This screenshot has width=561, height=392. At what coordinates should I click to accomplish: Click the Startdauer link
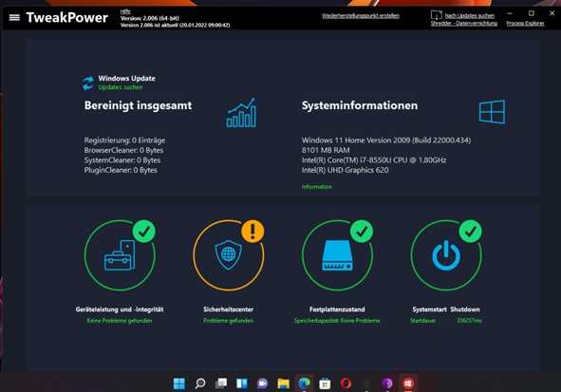(x=423, y=321)
